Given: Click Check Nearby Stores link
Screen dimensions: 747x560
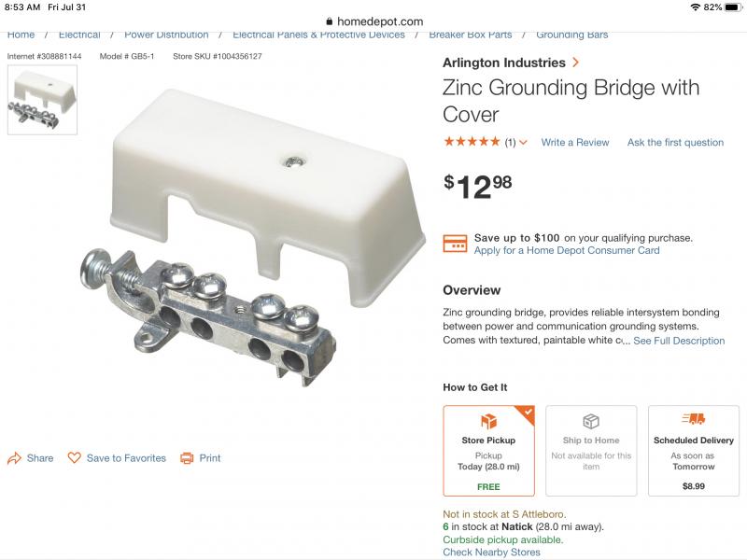Looking at the screenshot, I should click(x=491, y=553).
